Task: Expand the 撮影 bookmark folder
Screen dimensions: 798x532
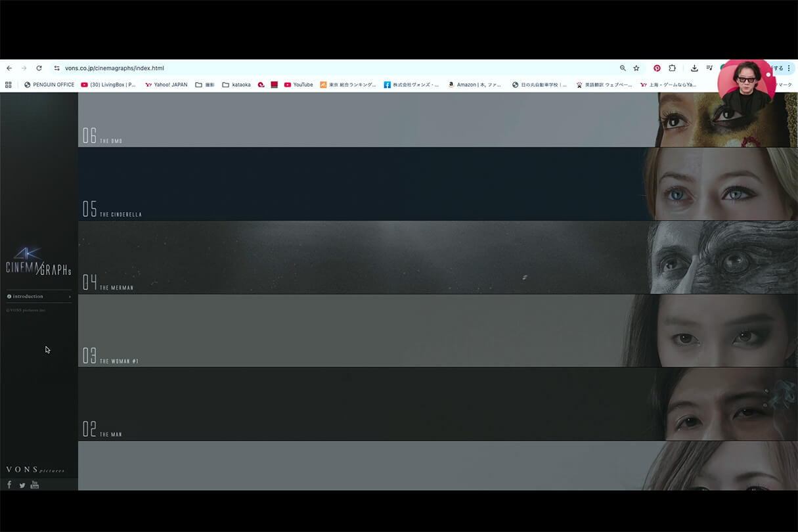Action: [205, 85]
